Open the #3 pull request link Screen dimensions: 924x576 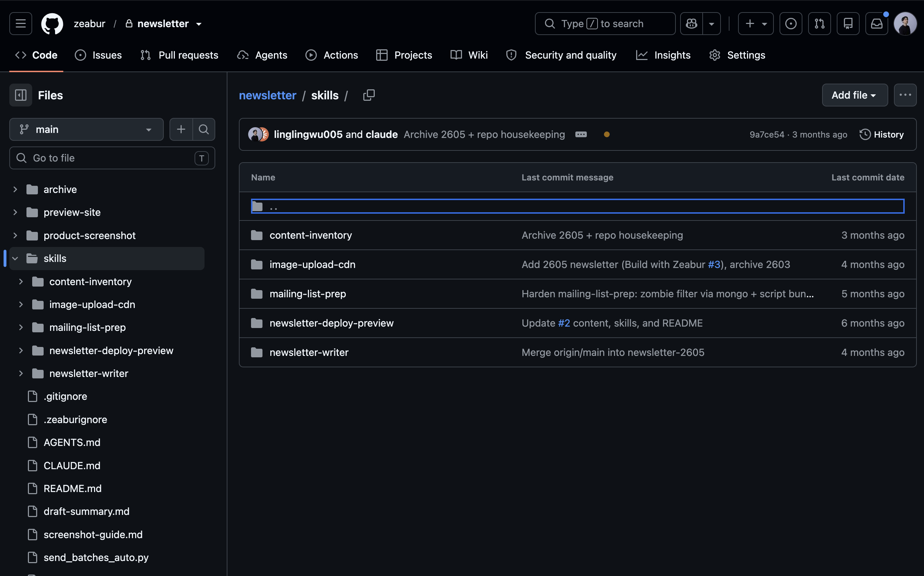click(x=714, y=265)
